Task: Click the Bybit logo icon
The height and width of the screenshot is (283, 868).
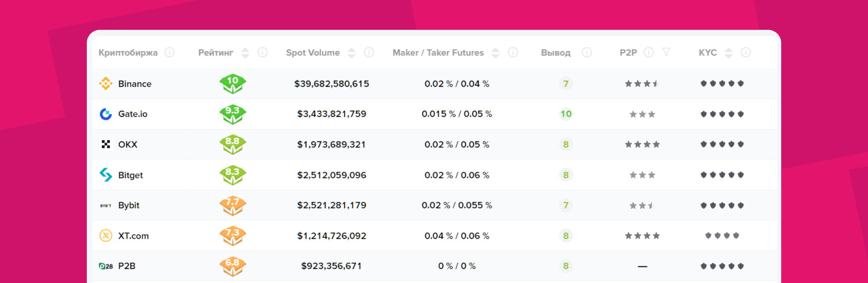Action: click(106, 205)
